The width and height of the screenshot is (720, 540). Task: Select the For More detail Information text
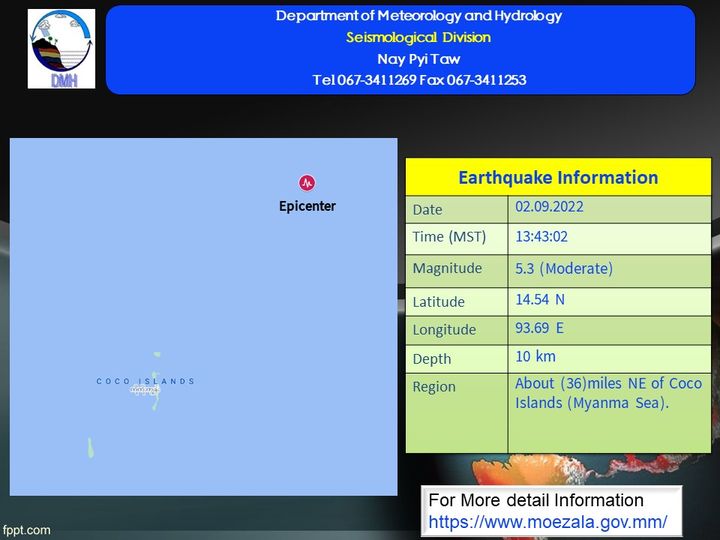click(536, 500)
